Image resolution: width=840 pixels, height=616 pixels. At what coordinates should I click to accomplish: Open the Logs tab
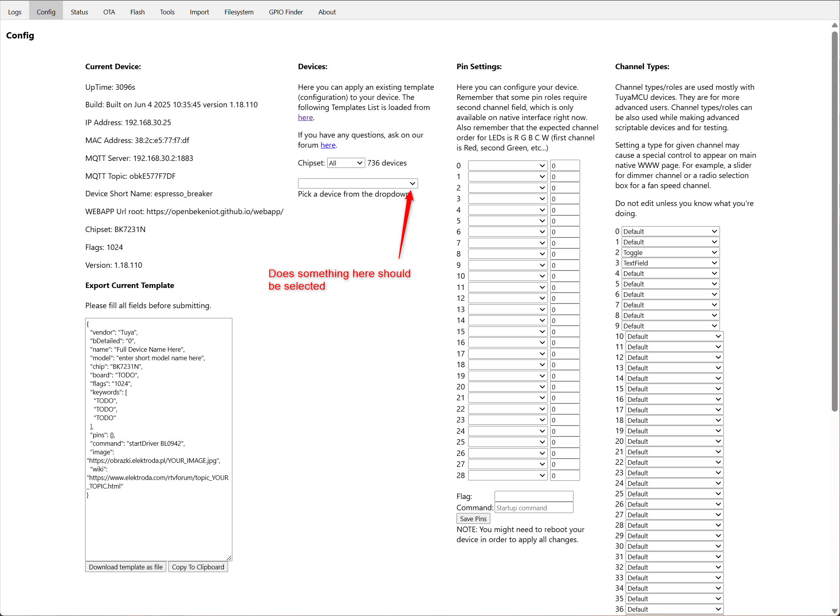(x=15, y=12)
